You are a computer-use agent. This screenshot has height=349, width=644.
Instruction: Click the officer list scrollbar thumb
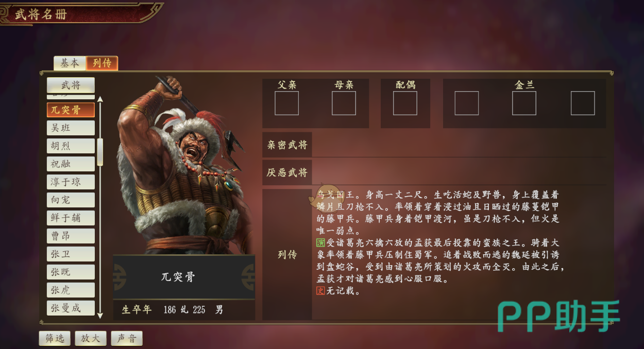100,152
